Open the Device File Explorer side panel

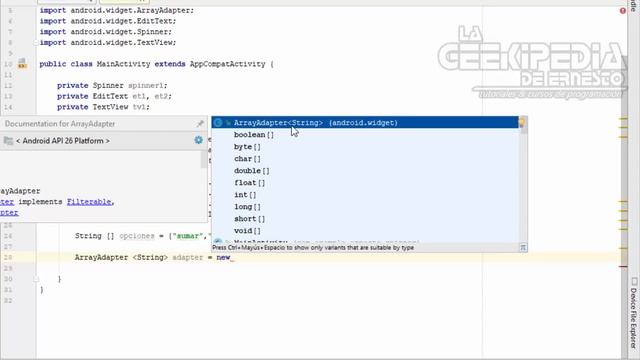tap(633, 313)
